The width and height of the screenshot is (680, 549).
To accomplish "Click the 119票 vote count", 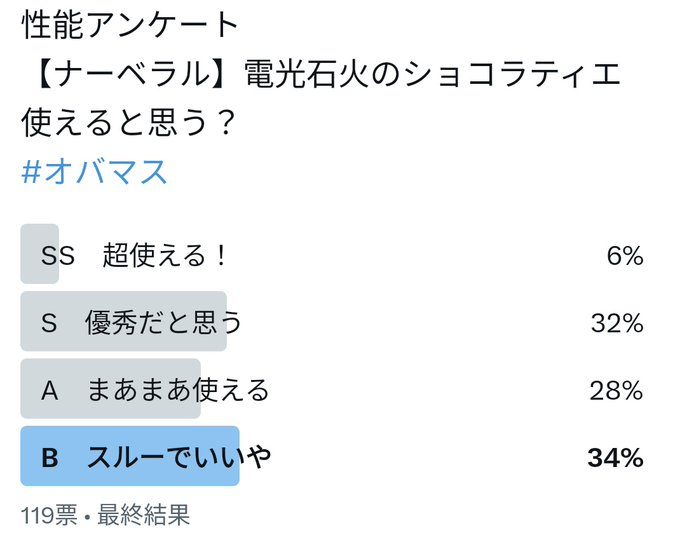I will (49, 515).
